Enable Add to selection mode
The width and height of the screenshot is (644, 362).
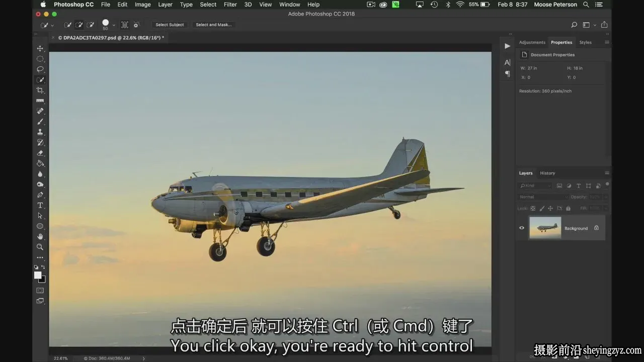point(78,25)
